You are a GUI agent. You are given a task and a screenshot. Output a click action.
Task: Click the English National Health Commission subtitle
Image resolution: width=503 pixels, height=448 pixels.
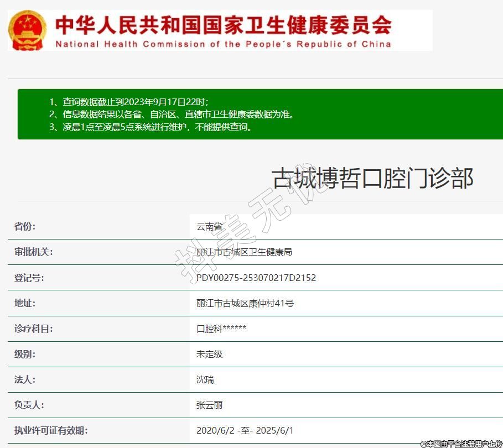pyautogui.click(x=223, y=44)
